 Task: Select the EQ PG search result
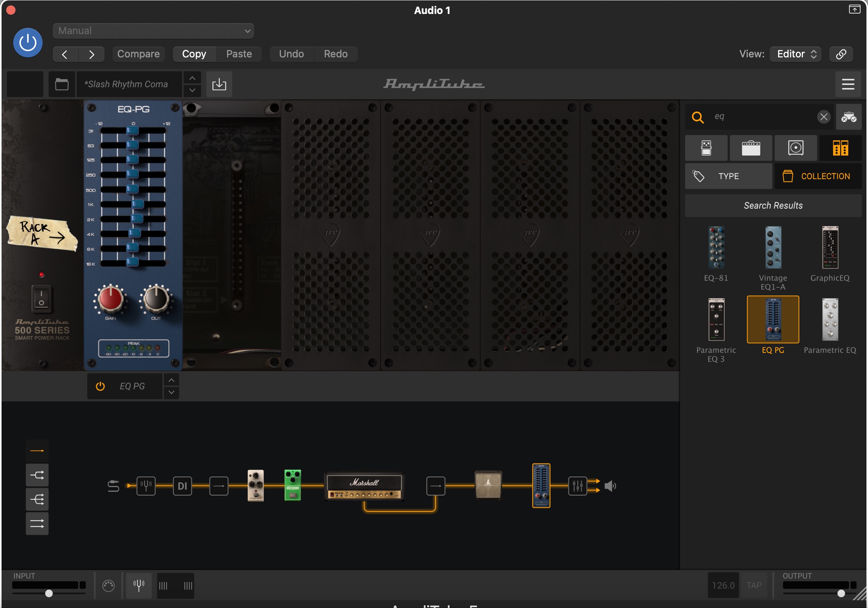coord(773,320)
